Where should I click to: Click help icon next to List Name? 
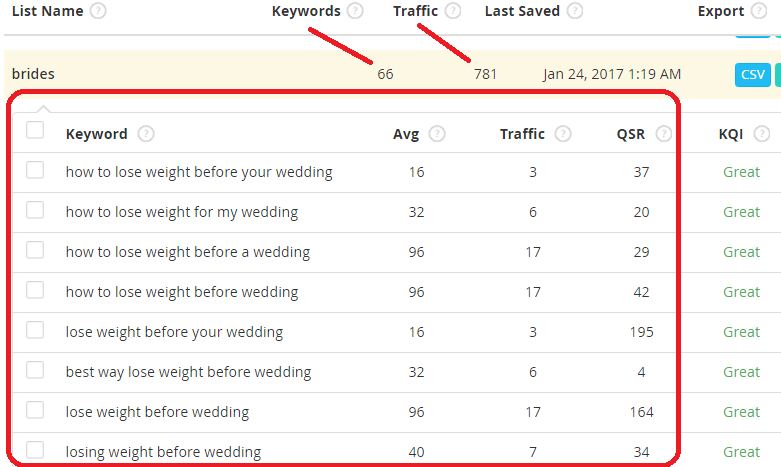(x=98, y=10)
